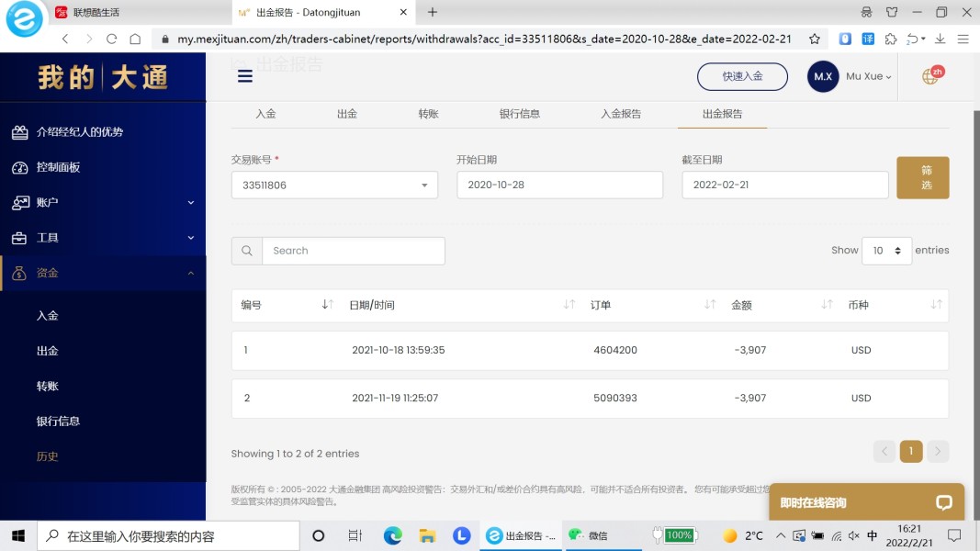
Task: Expand the 账户 sidebar menu
Action: [103, 202]
